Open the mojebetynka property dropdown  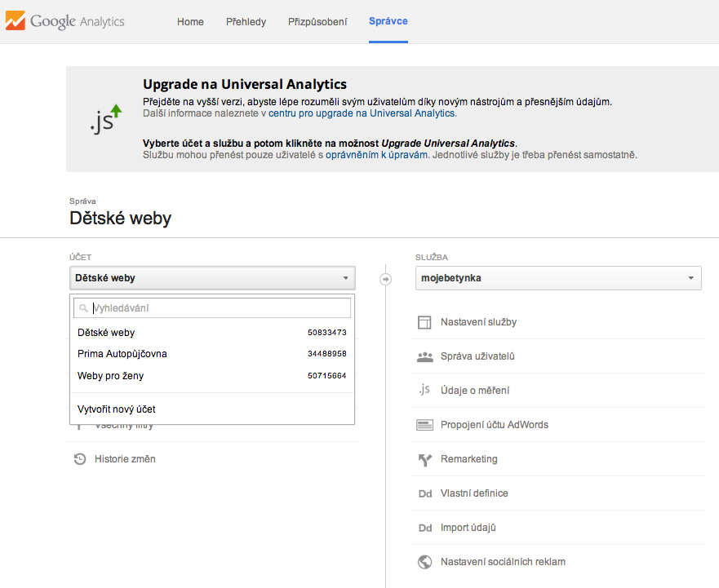click(558, 278)
